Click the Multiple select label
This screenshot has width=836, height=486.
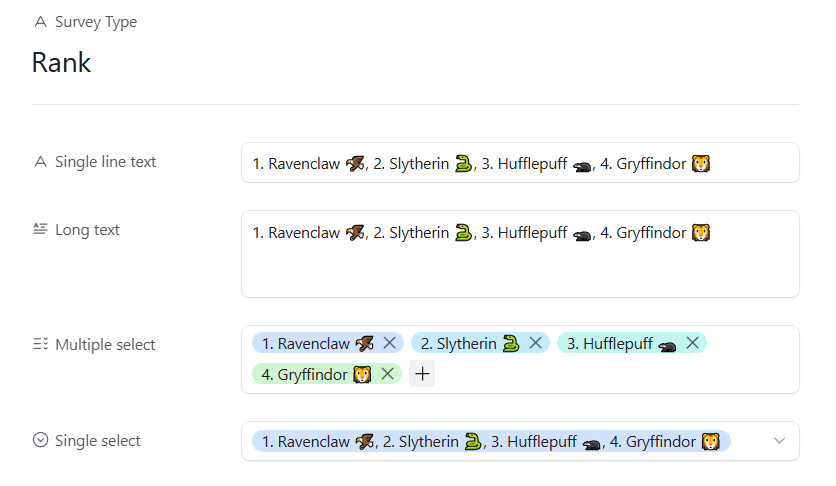click(105, 345)
